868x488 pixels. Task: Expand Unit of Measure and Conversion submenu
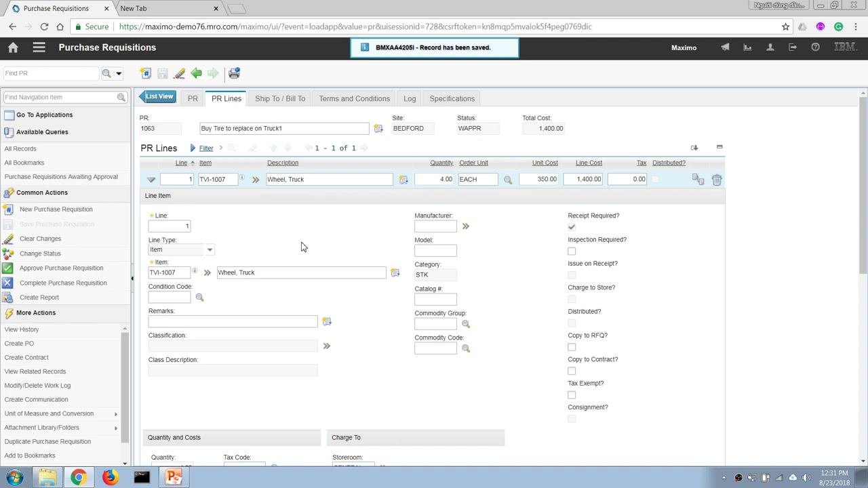point(116,414)
